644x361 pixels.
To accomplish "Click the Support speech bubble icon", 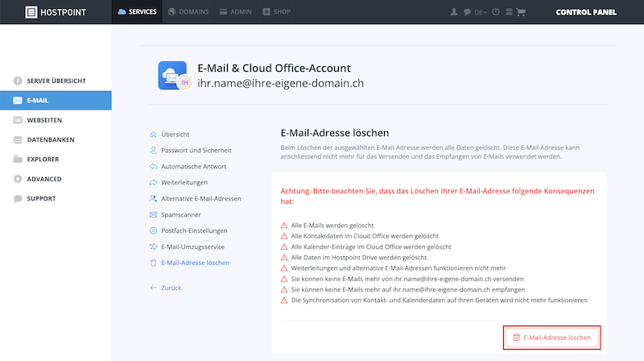I will pos(18,198).
